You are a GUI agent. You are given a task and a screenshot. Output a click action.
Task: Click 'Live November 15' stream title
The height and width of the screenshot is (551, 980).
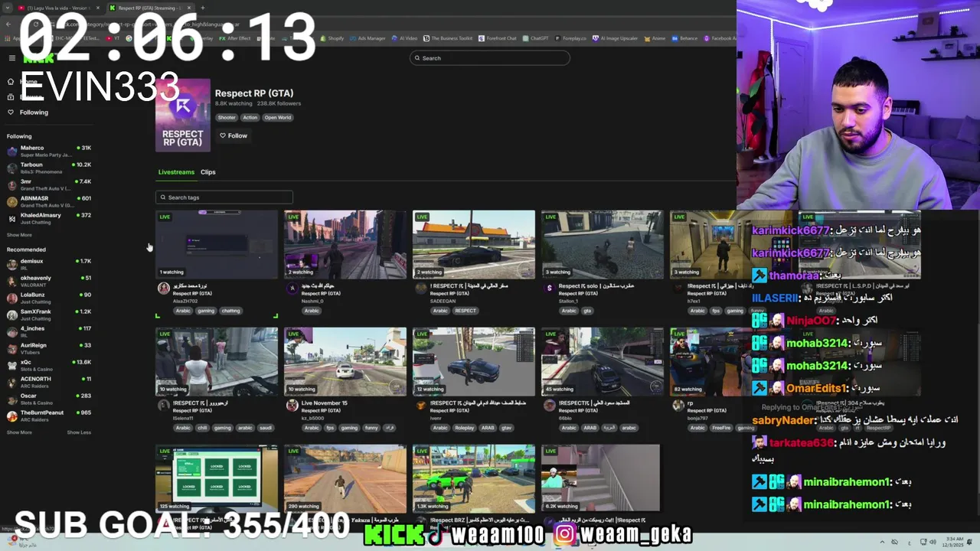(324, 403)
